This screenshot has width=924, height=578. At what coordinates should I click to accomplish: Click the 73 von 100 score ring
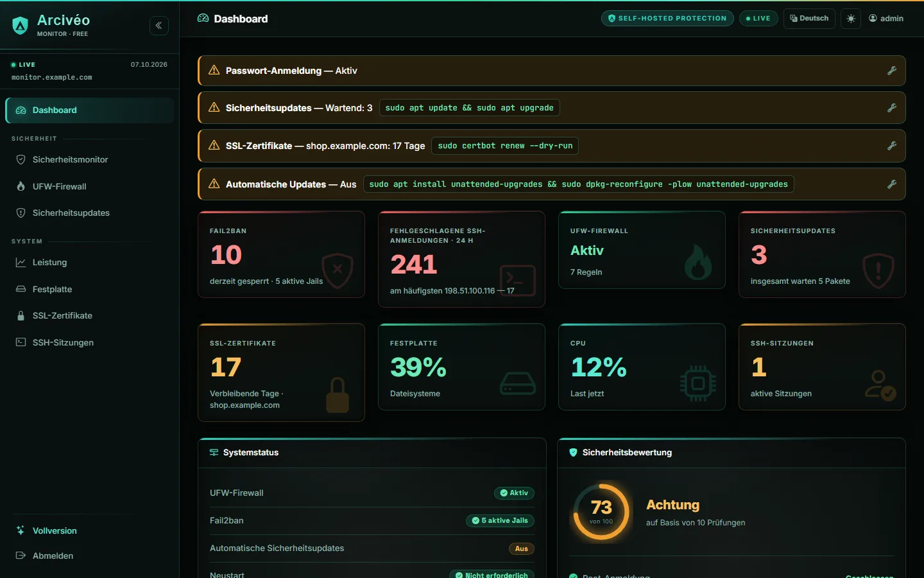(x=601, y=511)
